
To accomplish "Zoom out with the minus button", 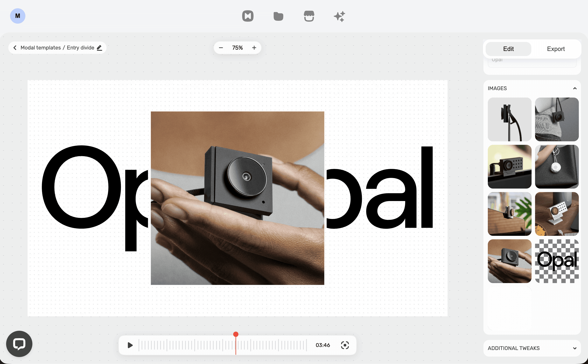I will point(221,48).
